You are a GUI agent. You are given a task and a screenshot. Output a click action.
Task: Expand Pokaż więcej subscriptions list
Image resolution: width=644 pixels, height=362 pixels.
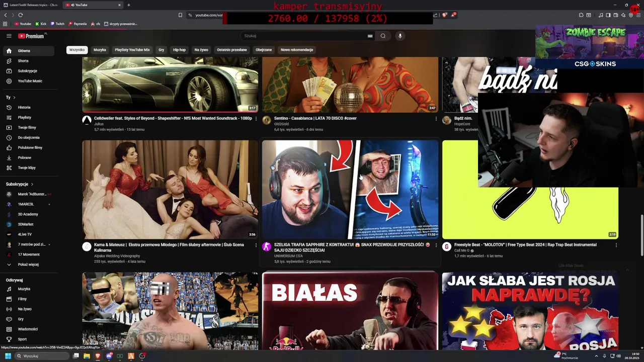point(28,264)
